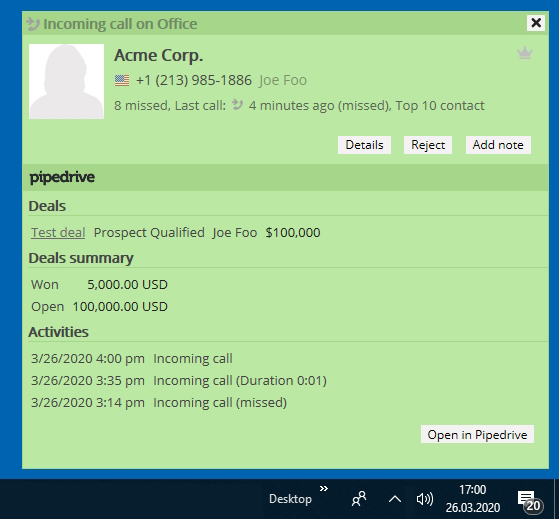Viewport: 559px width, 519px height.
Task: Click the missed call icon beside Last call
Action: tap(237, 105)
